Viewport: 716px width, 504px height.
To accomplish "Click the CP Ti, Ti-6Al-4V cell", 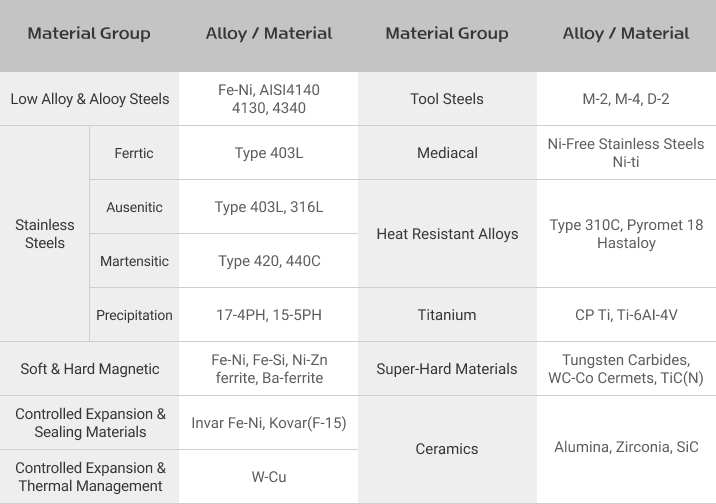I will tap(626, 315).
